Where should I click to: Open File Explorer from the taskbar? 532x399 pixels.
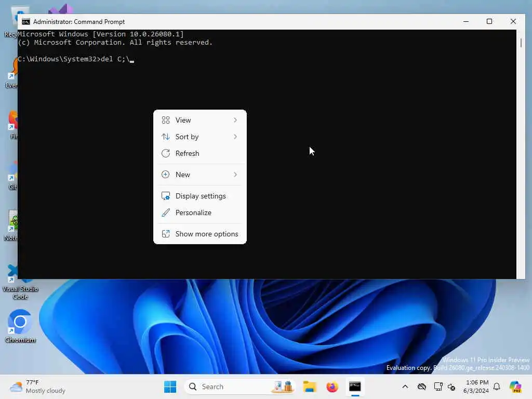(x=310, y=387)
